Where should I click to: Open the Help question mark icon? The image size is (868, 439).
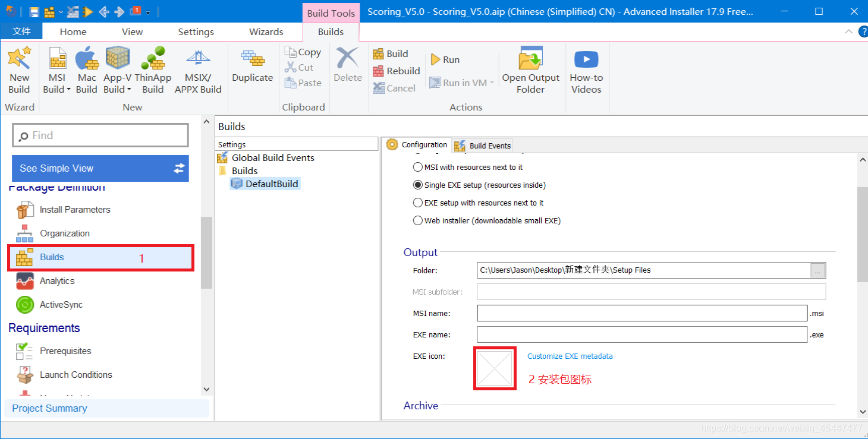pos(863,31)
